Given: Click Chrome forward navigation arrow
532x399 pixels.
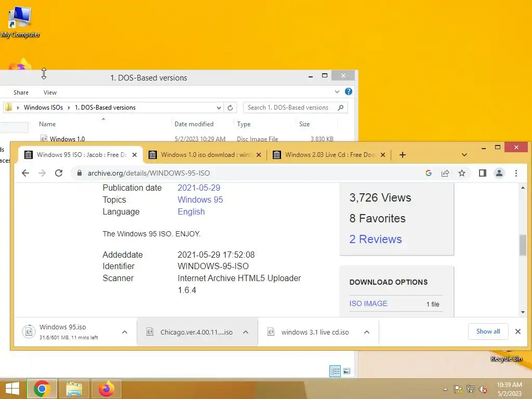Looking at the screenshot, I should click(x=42, y=173).
